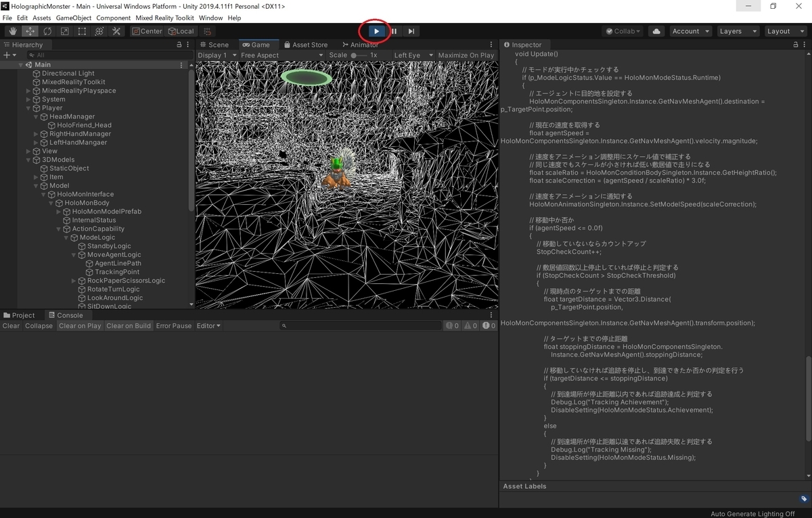The height and width of the screenshot is (518, 812).
Task: Open cloud services panel
Action: pyautogui.click(x=656, y=31)
